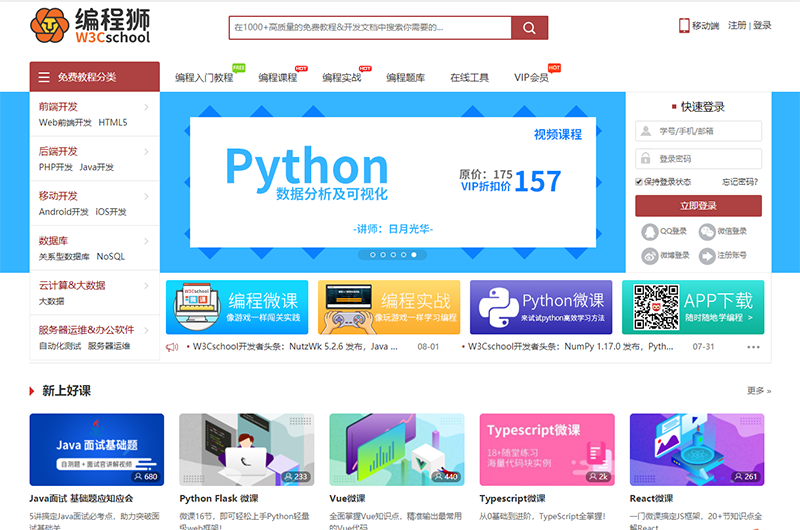Focus the 登录密码 password field

(698, 159)
